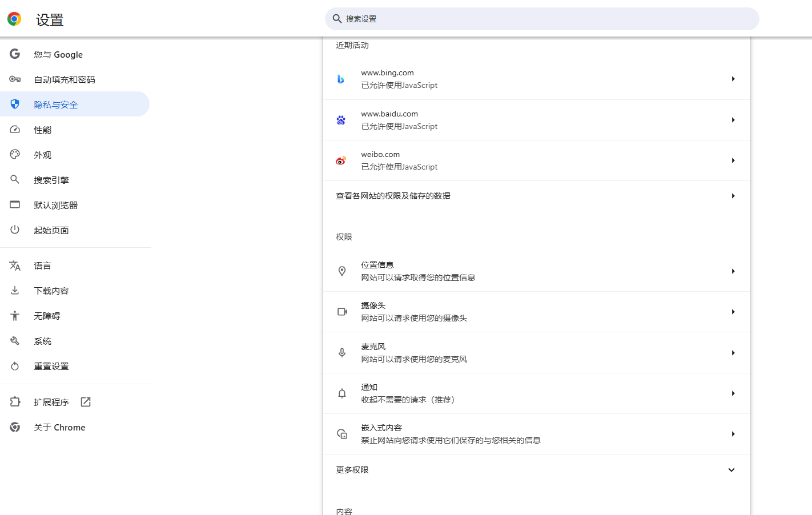Expand the www.baidu.com row arrow
Screen dimensions: 812x515
[x=733, y=120]
